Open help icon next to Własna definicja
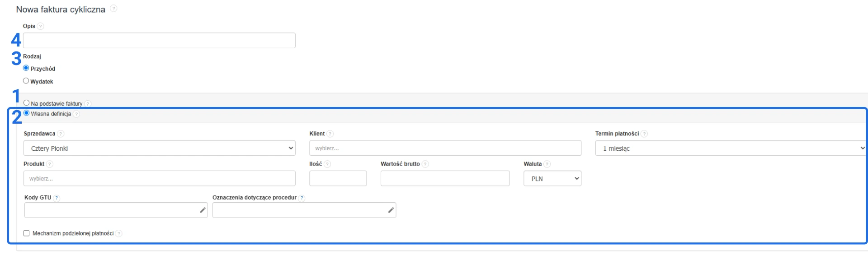Image resolution: width=868 pixels, height=255 pixels. coord(76,114)
